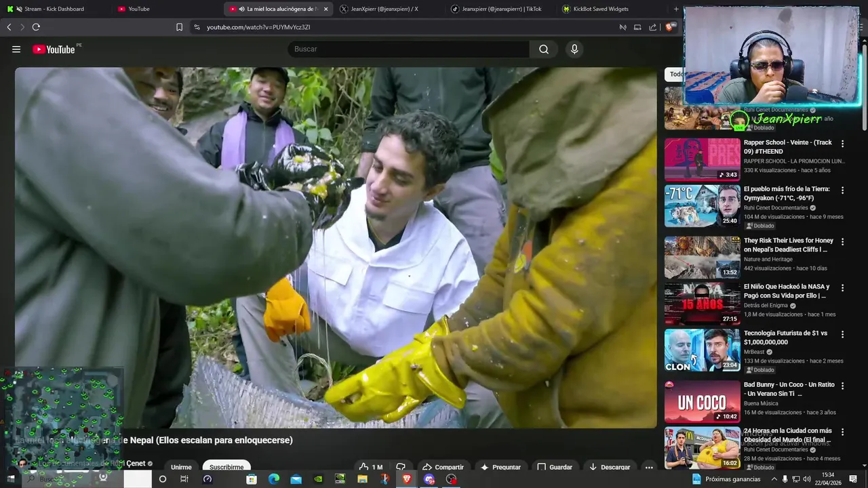Open the YouTube guide hamburger menu
The width and height of the screenshot is (868, 488).
(x=16, y=49)
